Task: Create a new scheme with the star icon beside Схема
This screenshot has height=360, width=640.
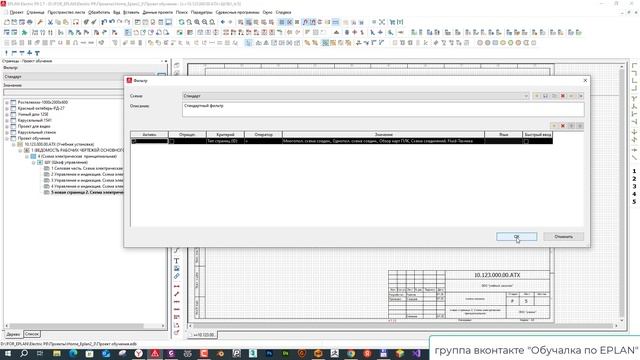Action: pos(537,96)
